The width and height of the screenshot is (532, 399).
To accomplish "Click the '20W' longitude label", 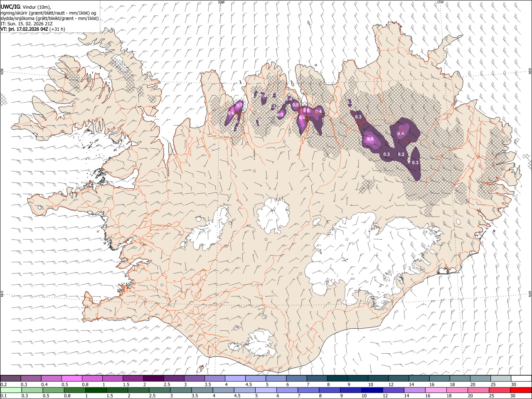I will pyautogui.click(x=221, y=2).
